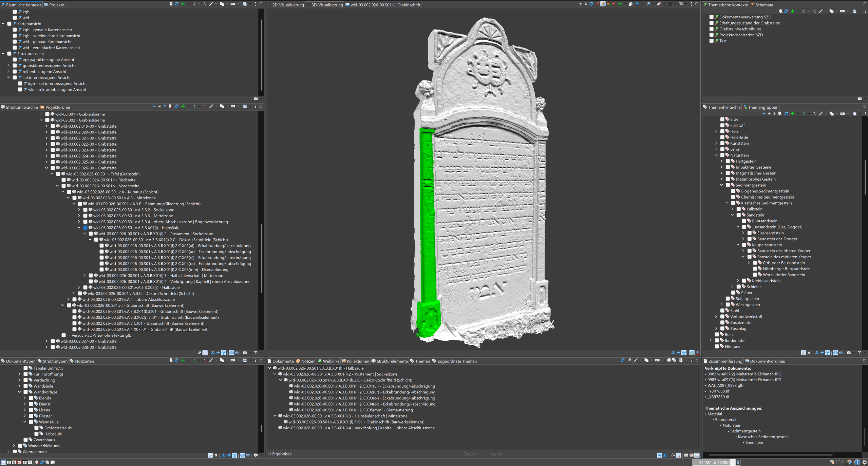
Task: Expand wld-03.001 Grabmalsreihe node
Action: [41, 114]
